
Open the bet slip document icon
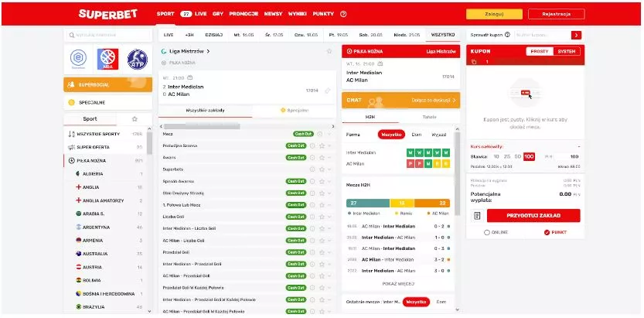coord(477,216)
